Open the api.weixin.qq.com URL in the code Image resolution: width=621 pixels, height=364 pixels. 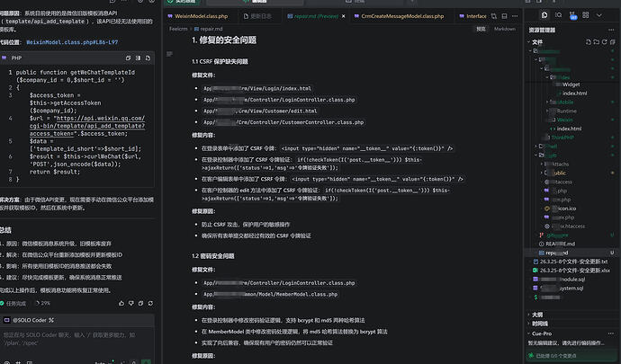[87, 126]
